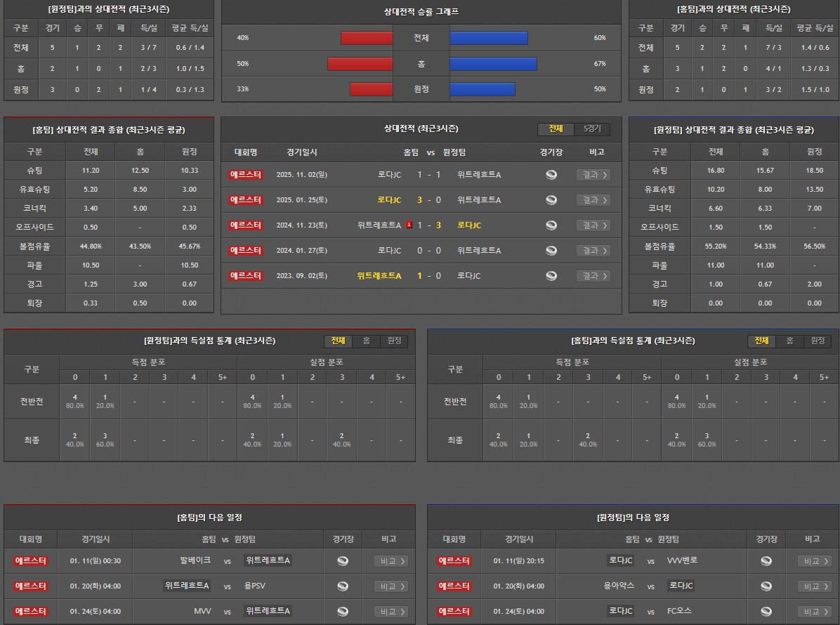Click stadium icon for 2025. 11. 02 match

pos(551,175)
